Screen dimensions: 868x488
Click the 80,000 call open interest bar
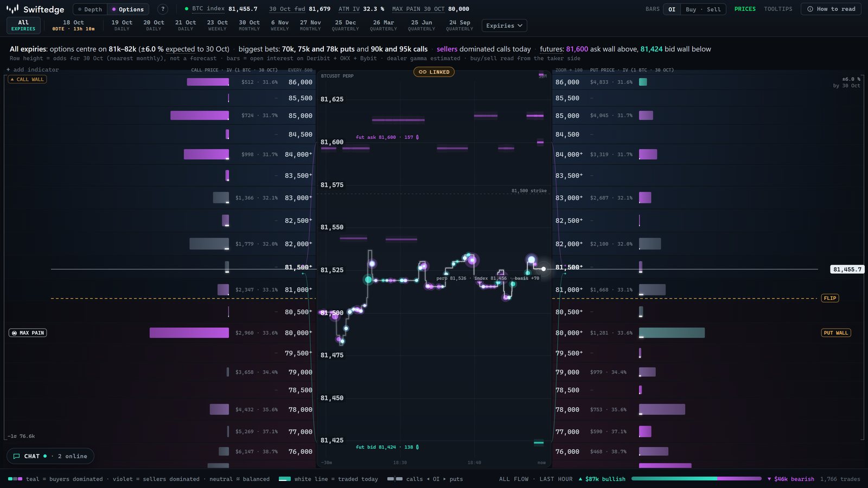[x=189, y=333]
